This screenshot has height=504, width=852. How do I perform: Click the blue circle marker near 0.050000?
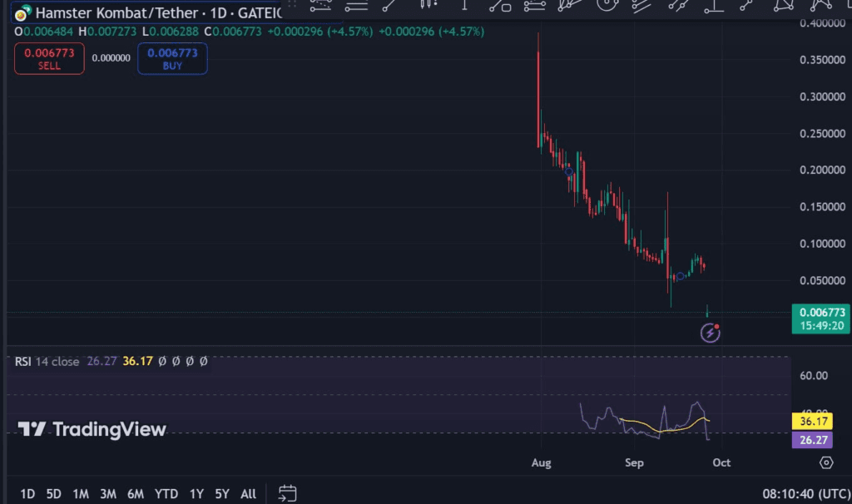(x=680, y=276)
